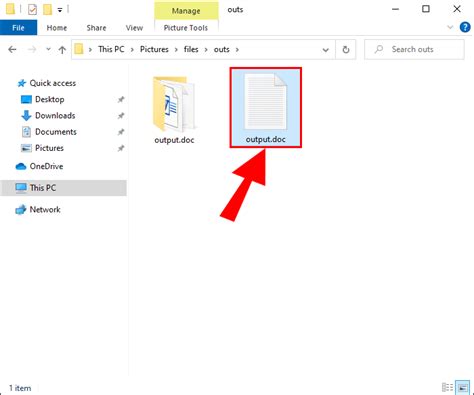This screenshot has width=474, height=395.
Task: Click files in the address path
Action: point(191,49)
